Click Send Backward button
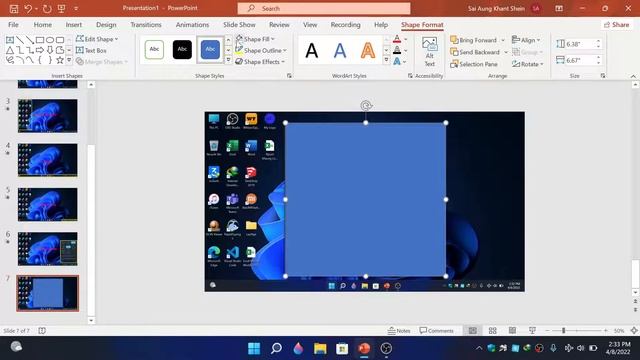This screenshot has height=360, width=640. 475,52
